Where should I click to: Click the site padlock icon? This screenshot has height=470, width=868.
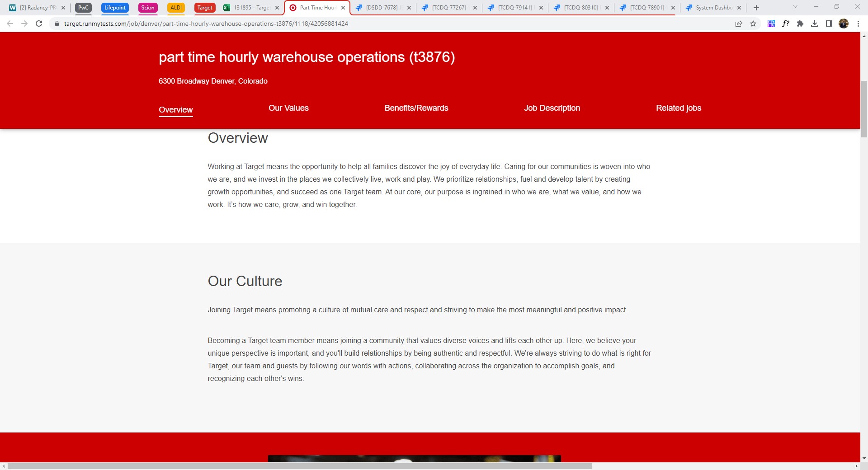[57, 23]
